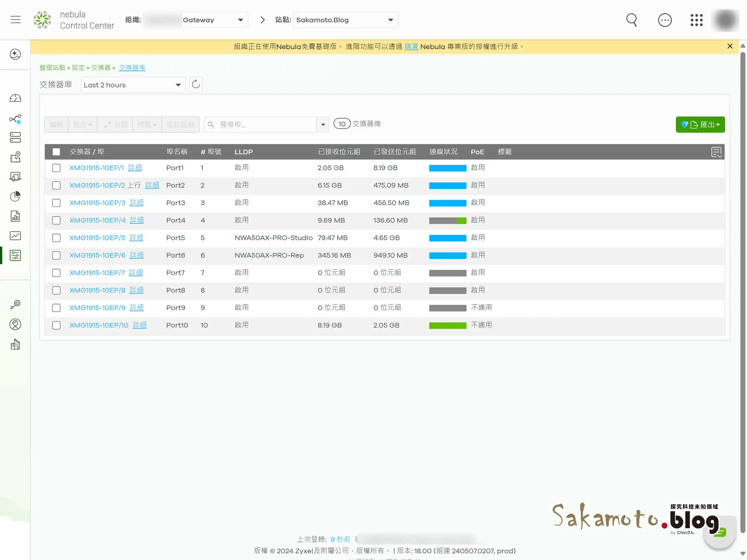Open the pie chart sidebar icon
The width and height of the screenshot is (747, 560).
click(x=15, y=196)
